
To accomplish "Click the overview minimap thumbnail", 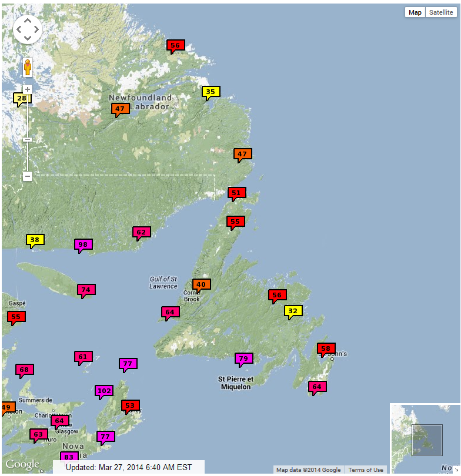I will [x=426, y=440].
